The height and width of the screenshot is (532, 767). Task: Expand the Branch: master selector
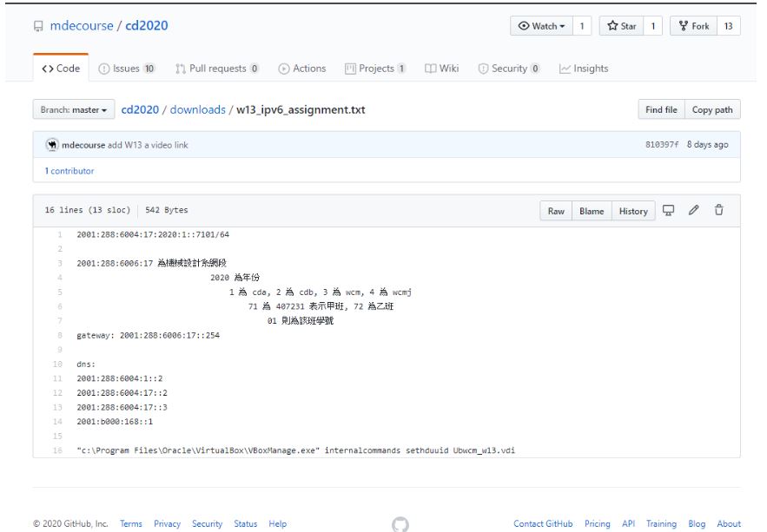click(76, 111)
